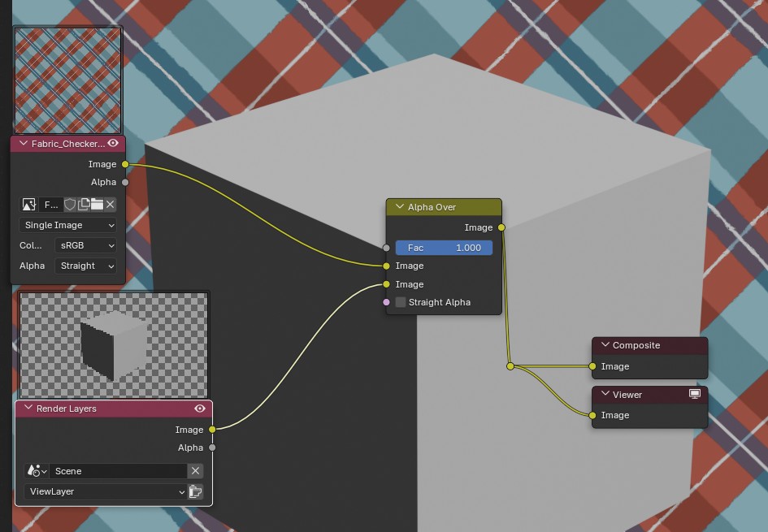Unlink the image with the X icon

[111, 205]
